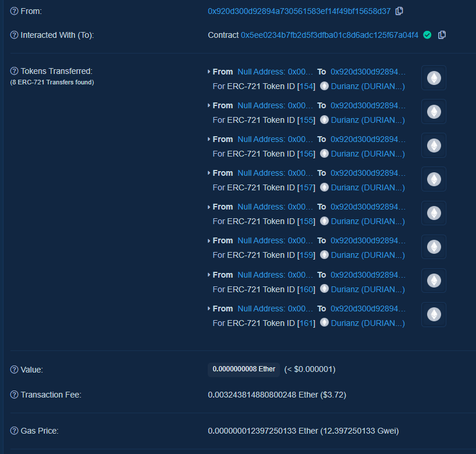Open NFT thumbnail for Token ID 156

434,145
